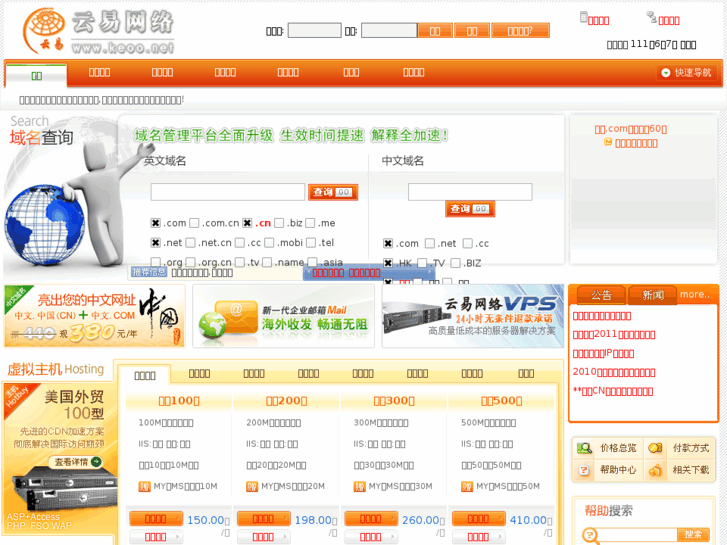Viewport: 727px width, 545px height.
Task: Click the gift 赠 icon beside MY/MS 20M
Action: click(x=252, y=487)
